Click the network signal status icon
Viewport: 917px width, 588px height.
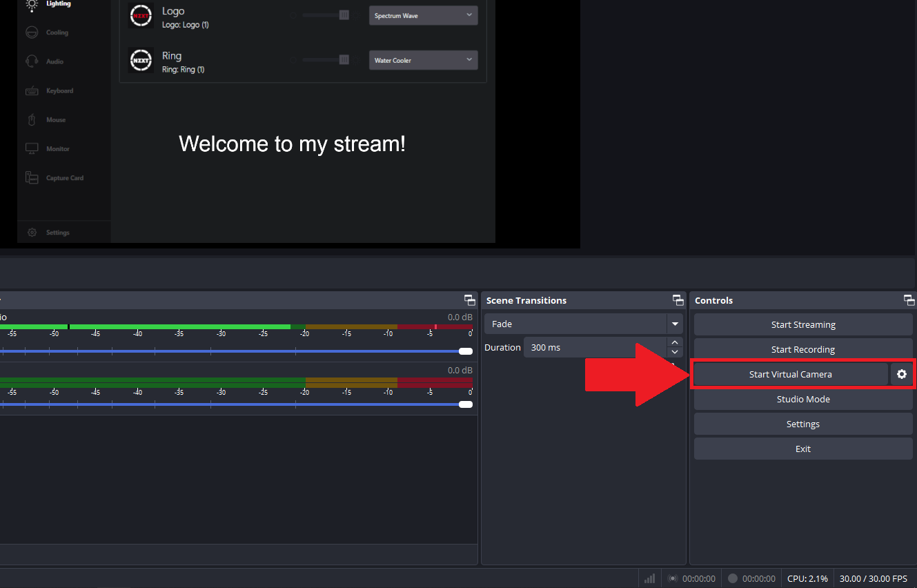pos(649,578)
